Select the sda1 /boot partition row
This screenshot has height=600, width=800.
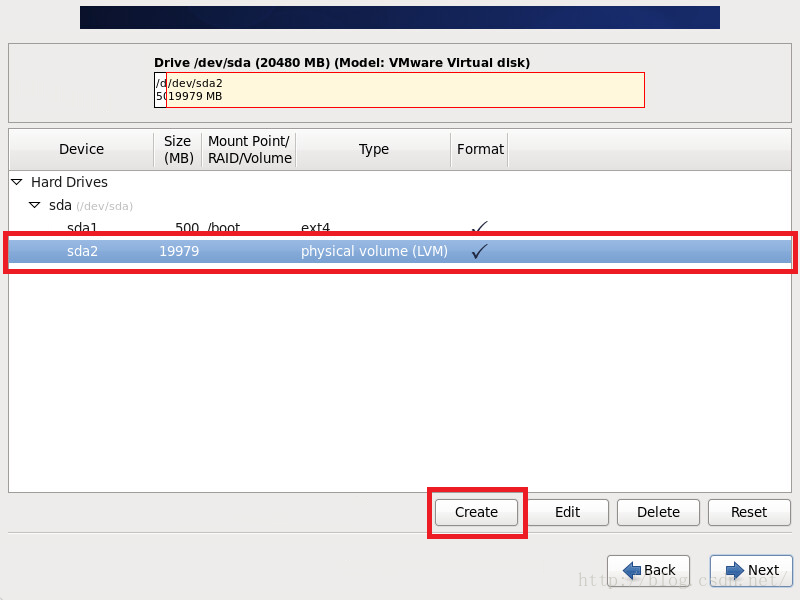(399, 227)
